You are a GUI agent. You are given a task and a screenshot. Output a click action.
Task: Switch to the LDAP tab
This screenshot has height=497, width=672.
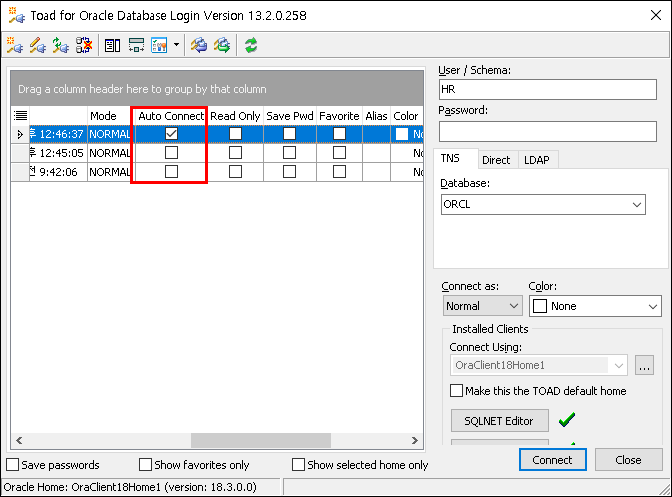(x=537, y=160)
